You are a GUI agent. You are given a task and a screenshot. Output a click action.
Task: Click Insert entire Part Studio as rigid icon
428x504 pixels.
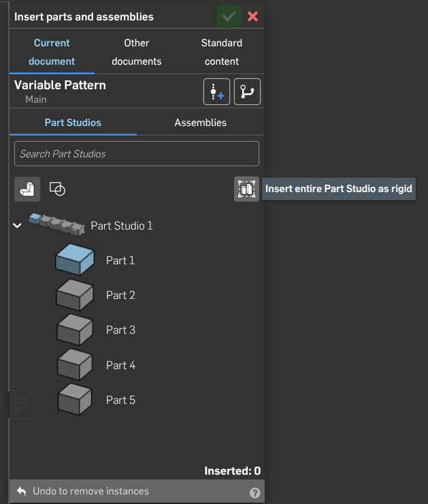coord(246,189)
